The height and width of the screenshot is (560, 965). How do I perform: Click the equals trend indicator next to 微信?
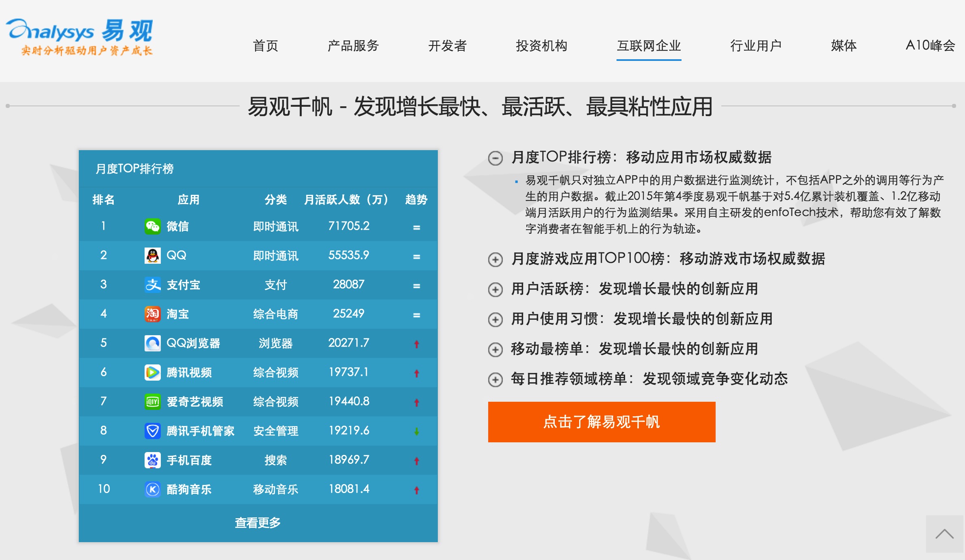[x=416, y=226]
